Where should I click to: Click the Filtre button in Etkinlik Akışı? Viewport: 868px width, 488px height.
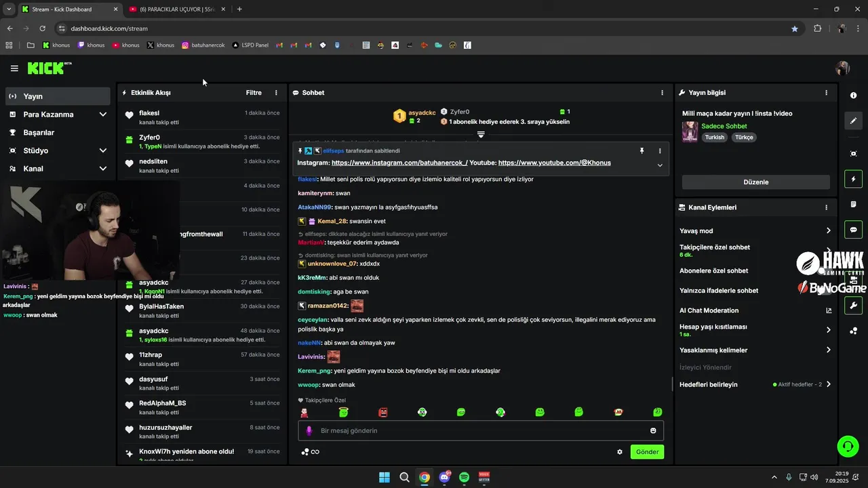click(254, 93)
